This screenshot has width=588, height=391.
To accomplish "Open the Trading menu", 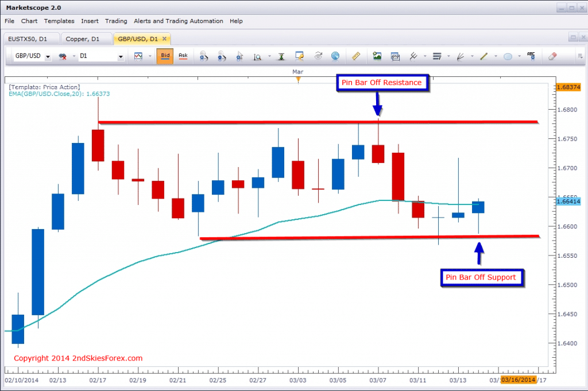I will [116, 21].
